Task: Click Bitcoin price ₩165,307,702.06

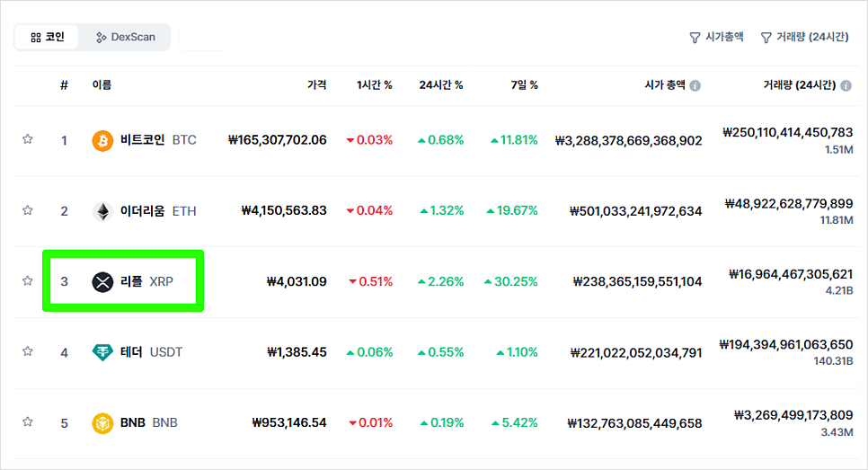Action: pos(278,140)
